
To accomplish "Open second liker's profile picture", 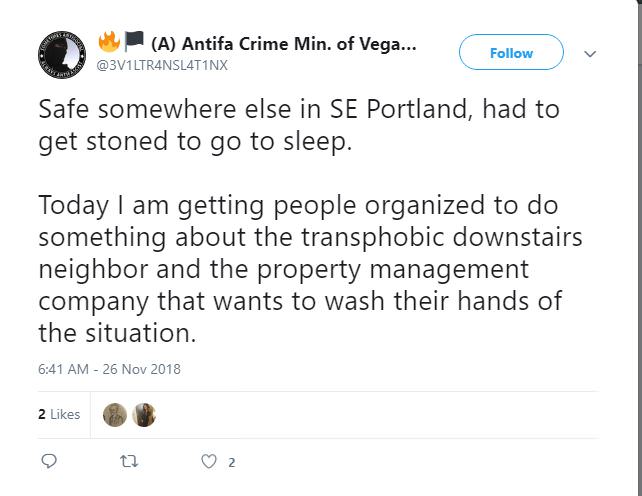I will click(144, 415).
